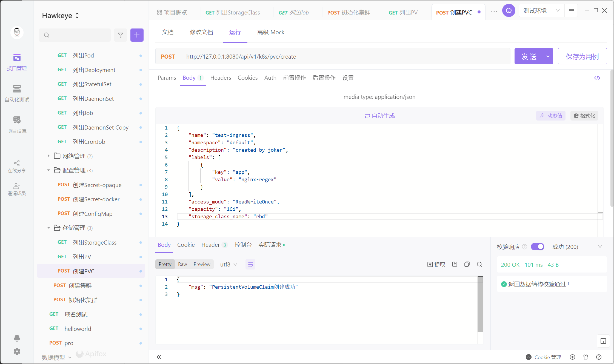
Task: Select Preview response view
Action: pyautogui.click(x=202, y=264)
